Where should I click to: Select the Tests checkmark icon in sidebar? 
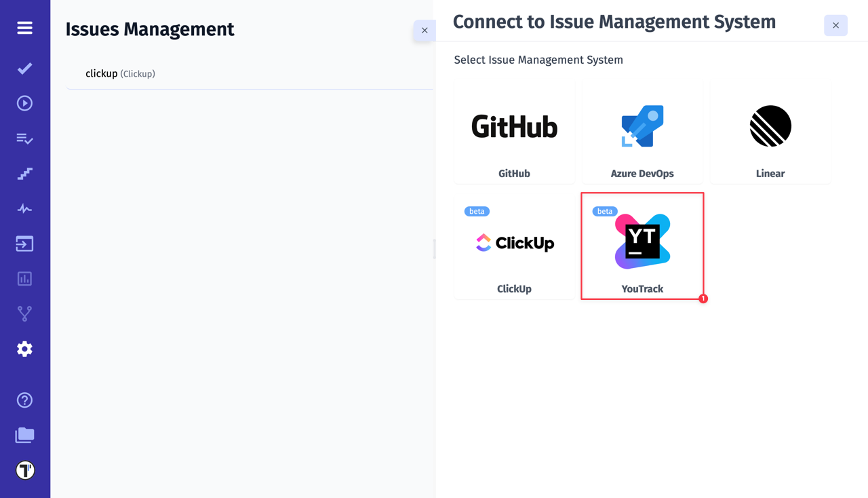pos(24,68)
